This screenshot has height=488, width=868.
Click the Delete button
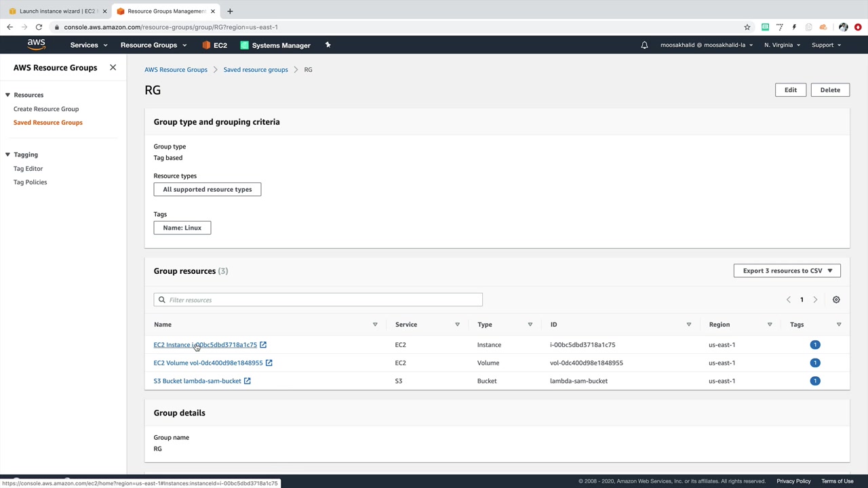click(x=830, y=90)
